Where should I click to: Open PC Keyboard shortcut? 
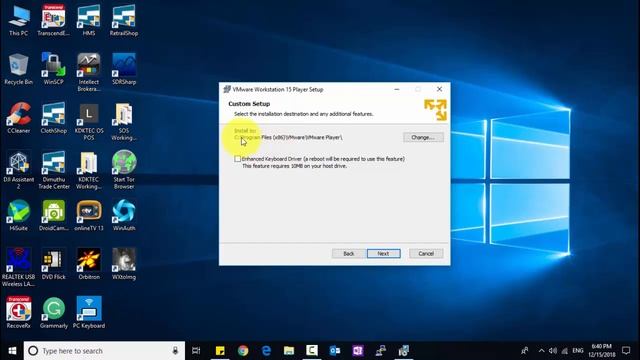click(x=89, y=313)
